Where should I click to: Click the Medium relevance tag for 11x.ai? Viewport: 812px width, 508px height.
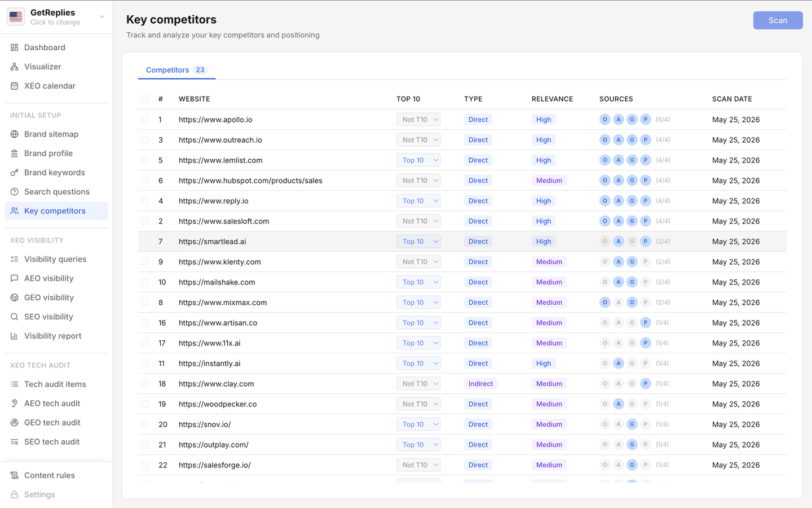[549, 343]
